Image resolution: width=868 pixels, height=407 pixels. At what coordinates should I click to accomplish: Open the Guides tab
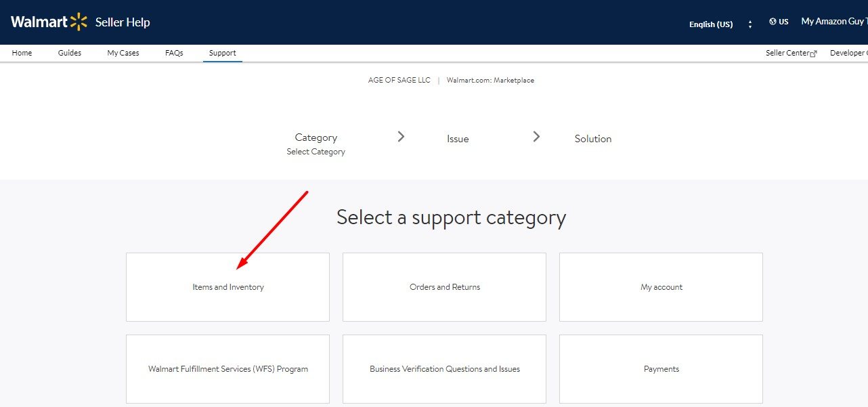click(70, 53)
